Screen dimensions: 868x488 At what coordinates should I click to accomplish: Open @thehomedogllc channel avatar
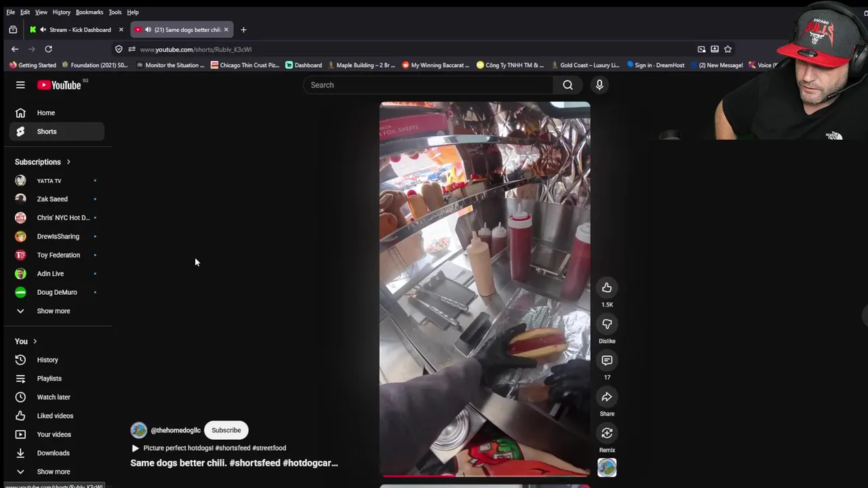point(139,430)
